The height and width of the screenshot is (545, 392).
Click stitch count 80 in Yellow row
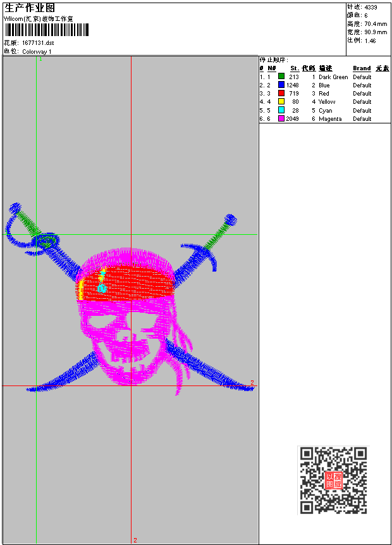tap(295, 101)
